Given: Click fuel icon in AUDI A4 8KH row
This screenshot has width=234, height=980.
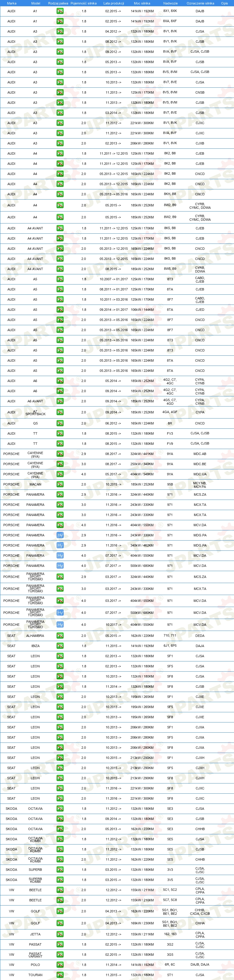Looking at the screenshot, I should click(x=60, y=194).
